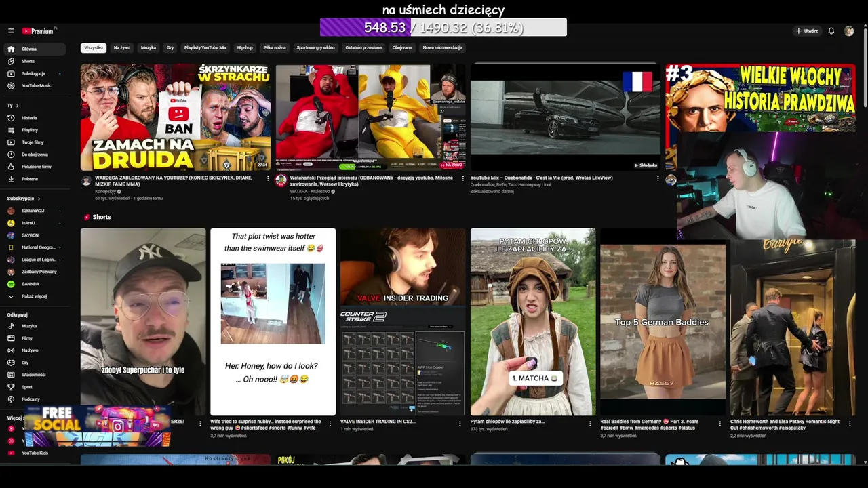
Task: Open options for the Pytam chłopów short
Action: click(x=590, y=424)
